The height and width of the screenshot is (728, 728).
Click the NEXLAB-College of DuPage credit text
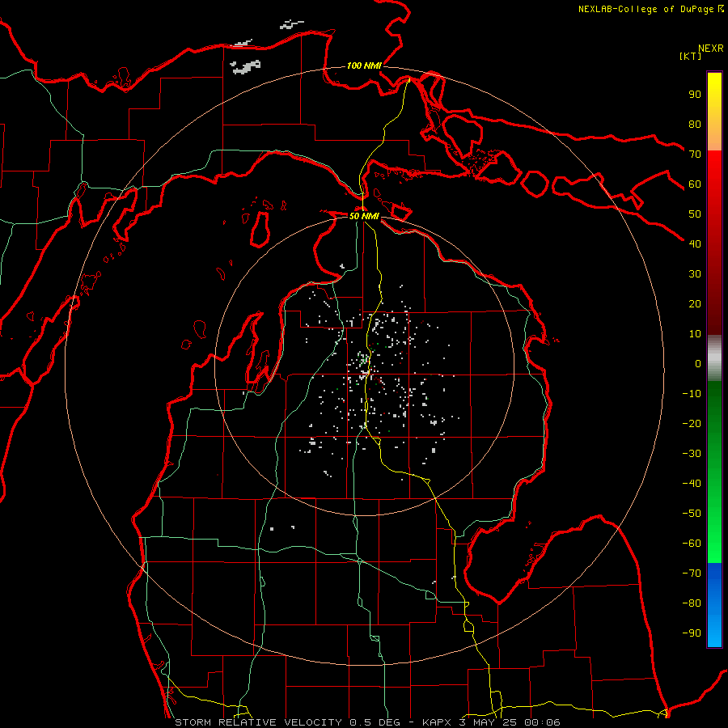[x=650, y=9]
